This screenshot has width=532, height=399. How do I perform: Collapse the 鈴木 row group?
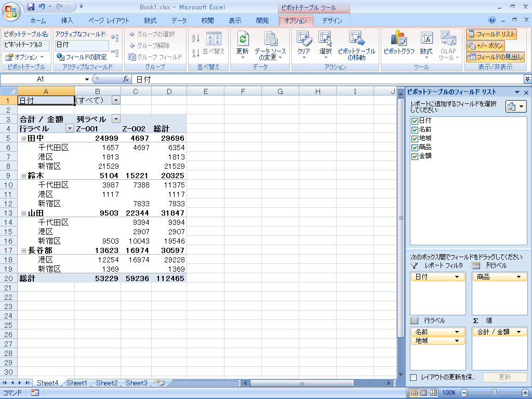click(x=24, y=176)
